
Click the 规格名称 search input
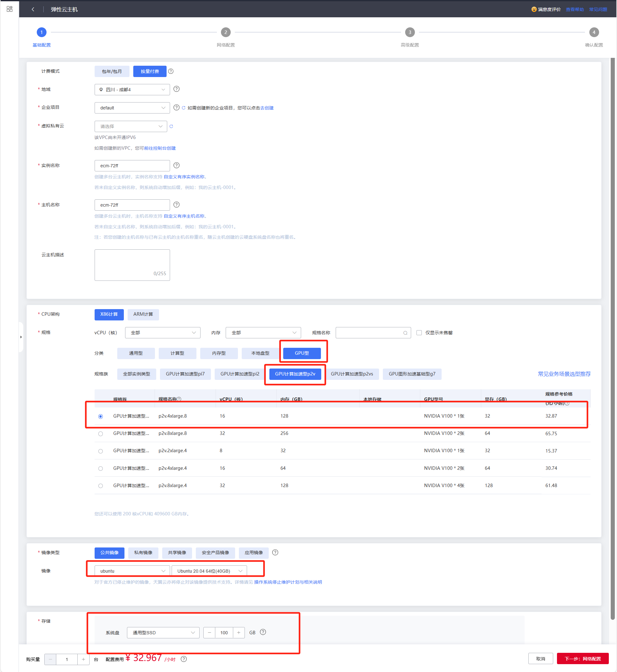click(373, 333)
